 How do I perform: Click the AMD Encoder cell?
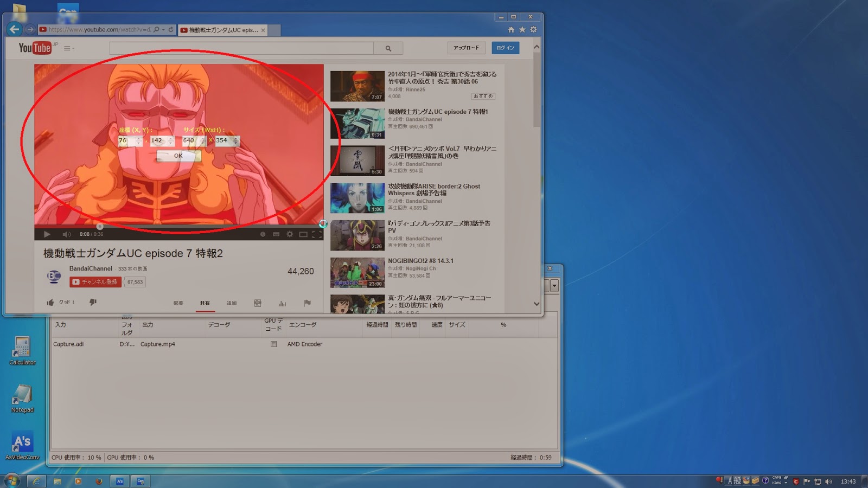(305, 344)
